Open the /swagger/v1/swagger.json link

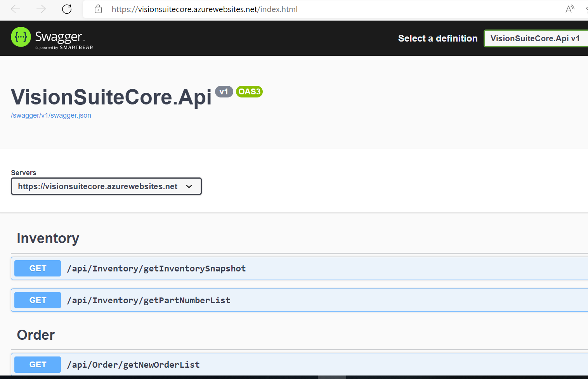coord(51,115)
